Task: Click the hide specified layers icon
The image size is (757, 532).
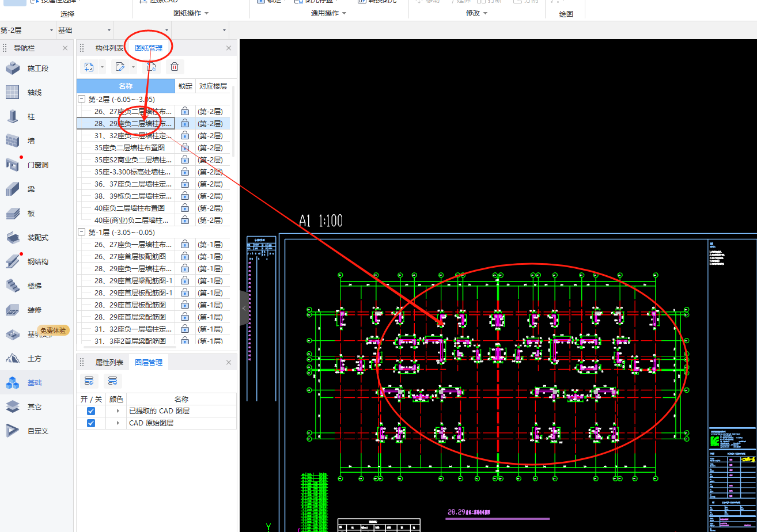Action: pos(112,381)
